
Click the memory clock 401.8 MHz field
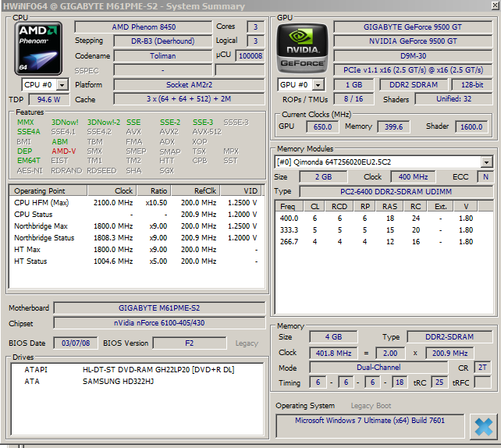tap(333, 353)
